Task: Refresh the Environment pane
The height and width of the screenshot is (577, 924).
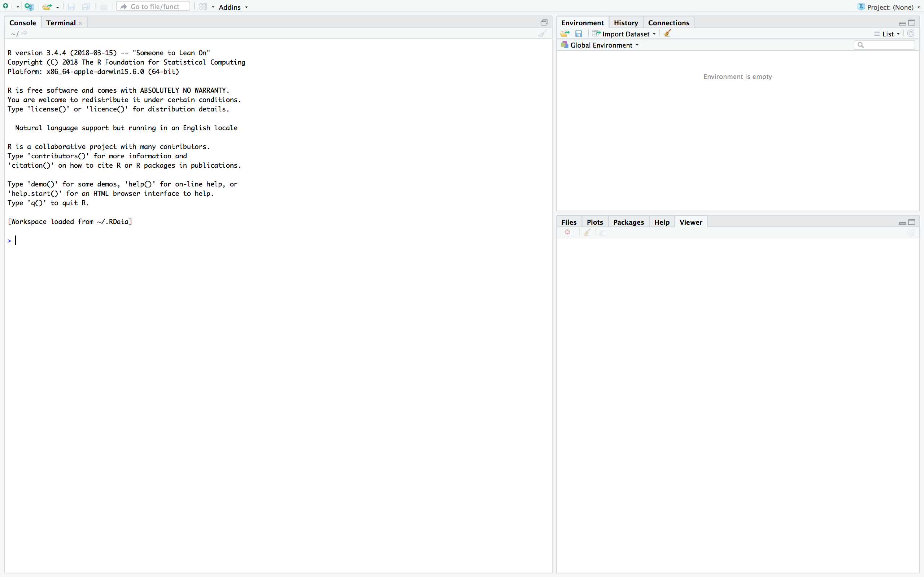Action: tap(911, 34)
